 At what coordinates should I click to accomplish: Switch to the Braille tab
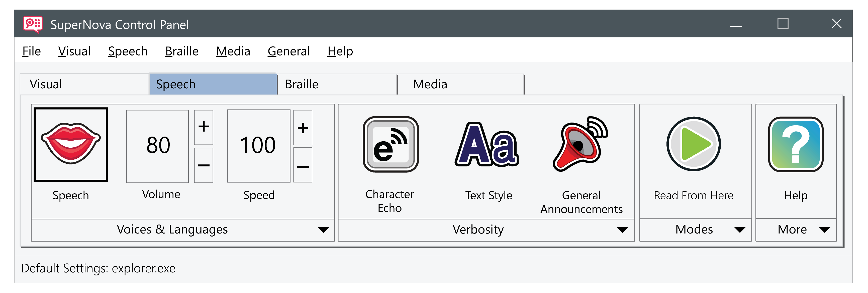tap(337, 84)
